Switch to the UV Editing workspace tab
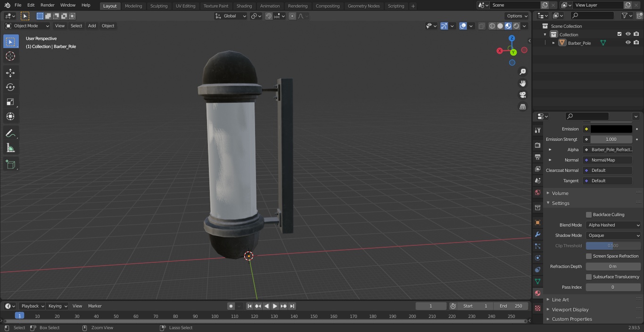 pyautogui.click(x=185, y=6)
